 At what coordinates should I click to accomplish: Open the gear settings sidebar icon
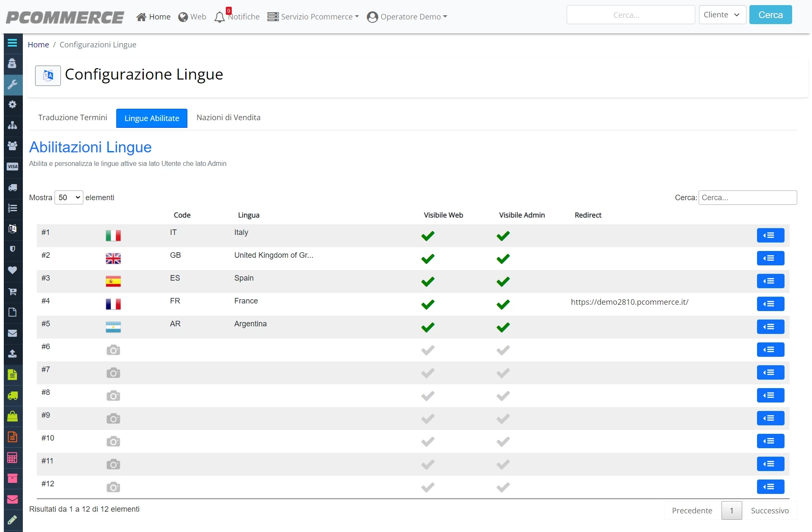[x=12, y=105]
